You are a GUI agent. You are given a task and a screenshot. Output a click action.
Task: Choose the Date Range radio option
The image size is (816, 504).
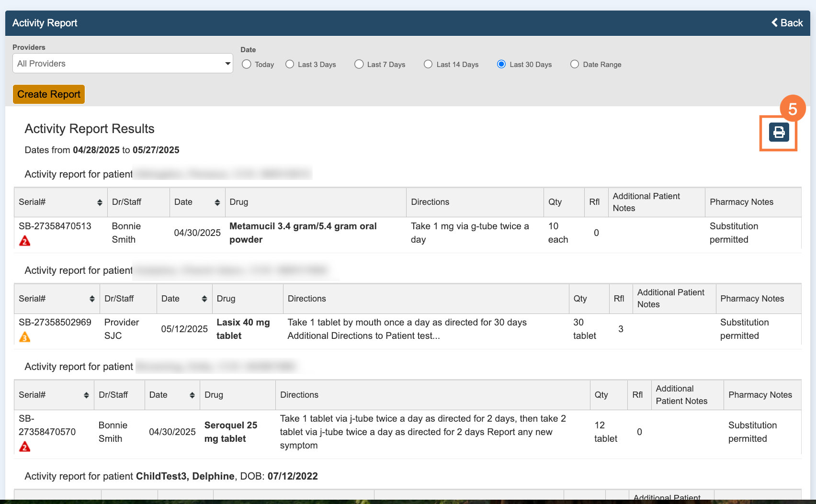(x=575, y=64)
